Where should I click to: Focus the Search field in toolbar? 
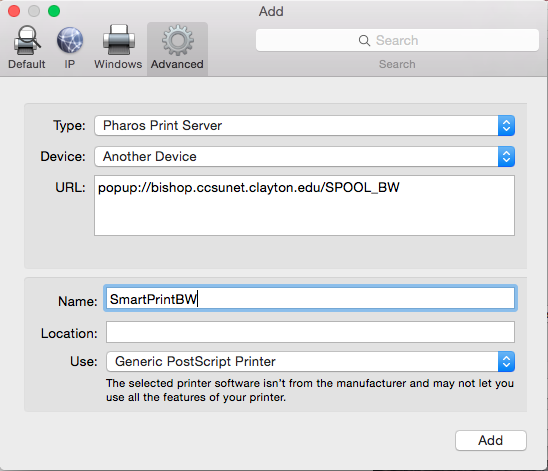point(397,41)
